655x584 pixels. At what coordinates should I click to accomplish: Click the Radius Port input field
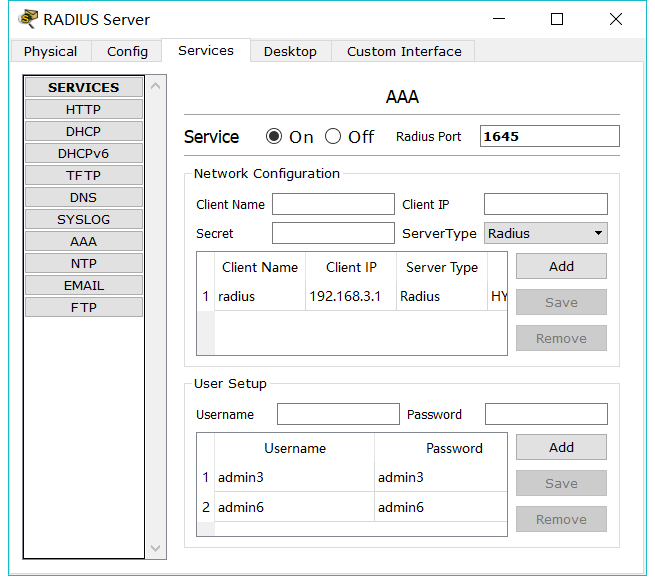coord(549,137)
